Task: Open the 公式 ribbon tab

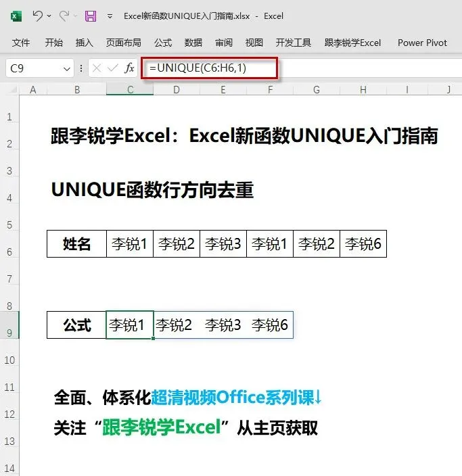Action: pyautogui.click(x=163, y=43)
